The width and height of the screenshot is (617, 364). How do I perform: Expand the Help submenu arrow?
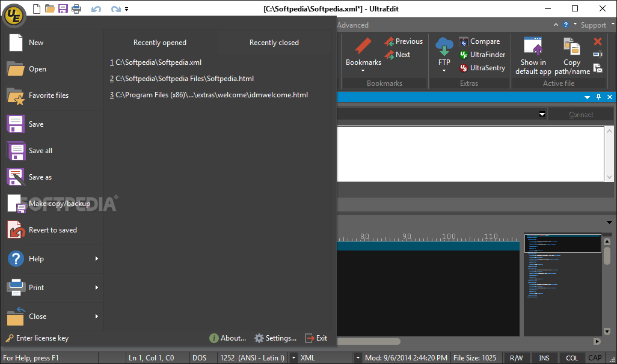(96, 259)
